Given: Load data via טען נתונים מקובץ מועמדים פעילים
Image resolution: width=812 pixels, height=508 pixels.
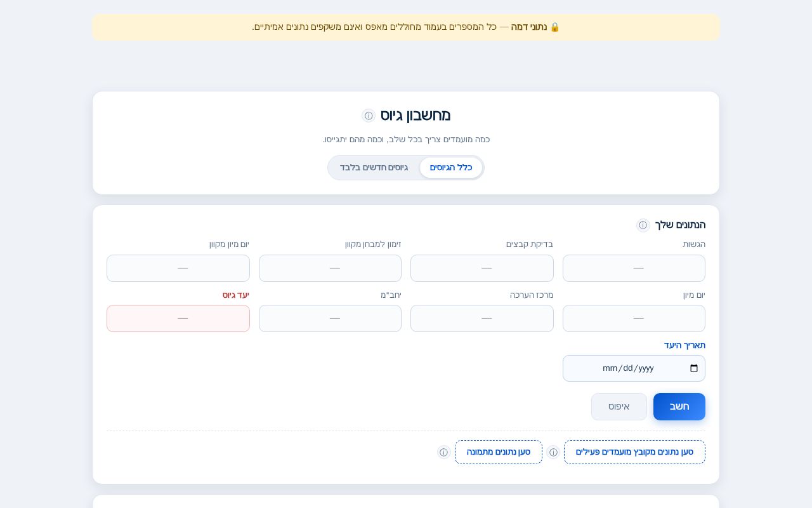Looking at the screenshot, I should coord(634,452).
